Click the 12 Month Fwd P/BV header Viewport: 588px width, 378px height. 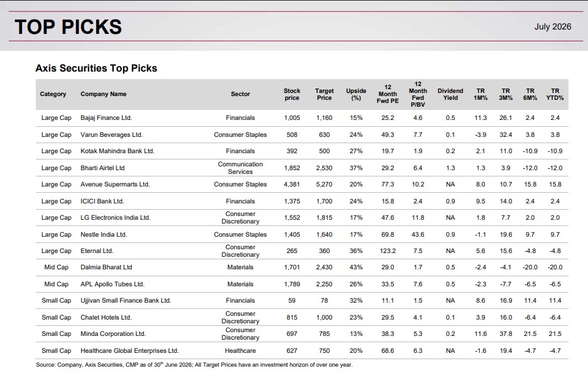[x=418, y=94]
